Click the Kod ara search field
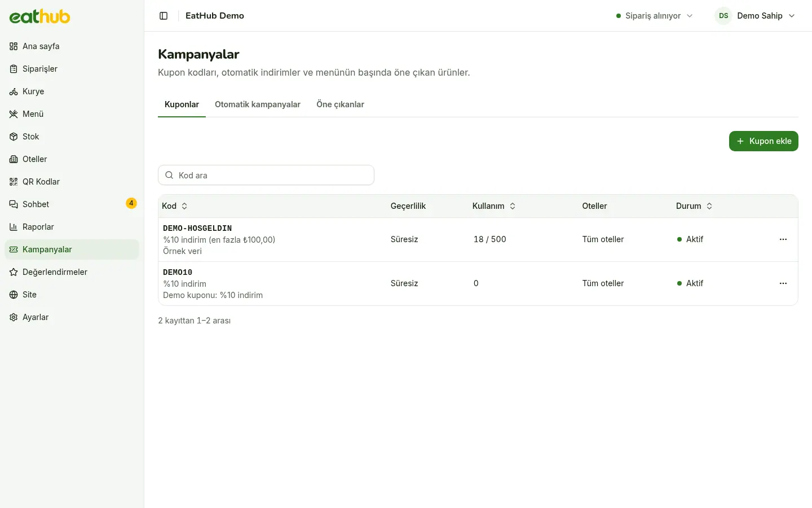812x508 pixels. (266, 175)
